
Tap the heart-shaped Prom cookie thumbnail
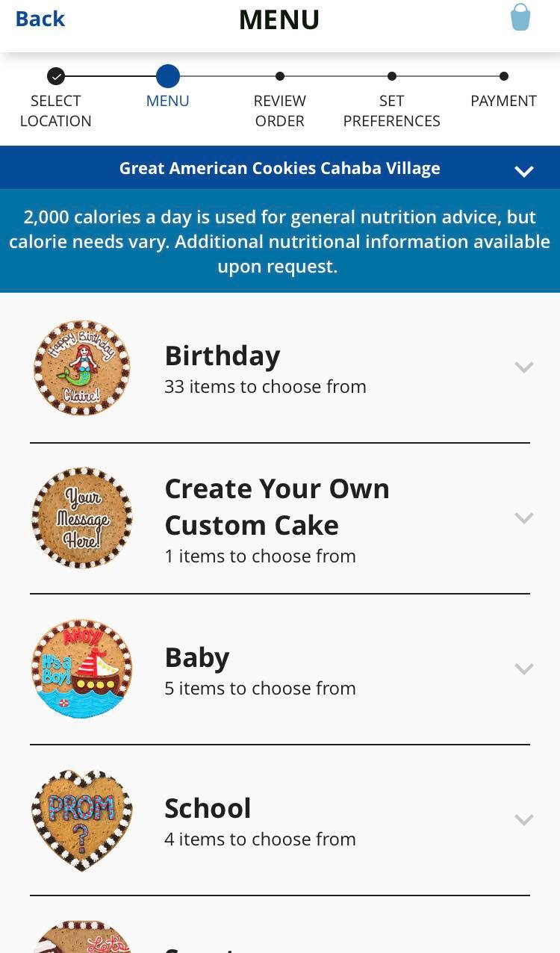tap(82, 820)
